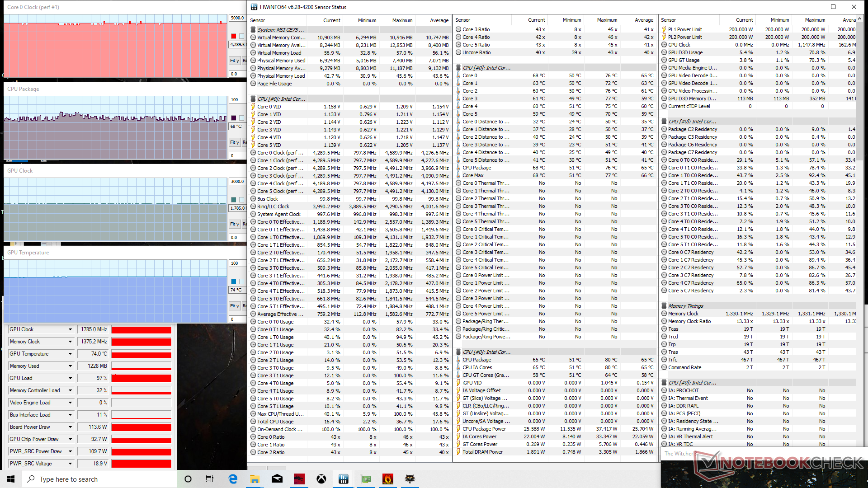
Task: Open the MSI Dragon Center taskbar icon
Action: [x=299, y=479]
